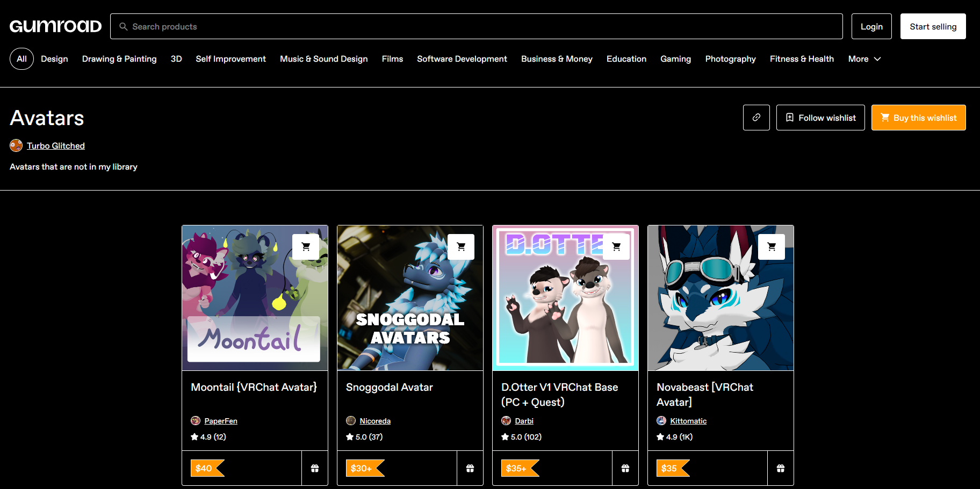Follow this wishlist

point(820,118)
